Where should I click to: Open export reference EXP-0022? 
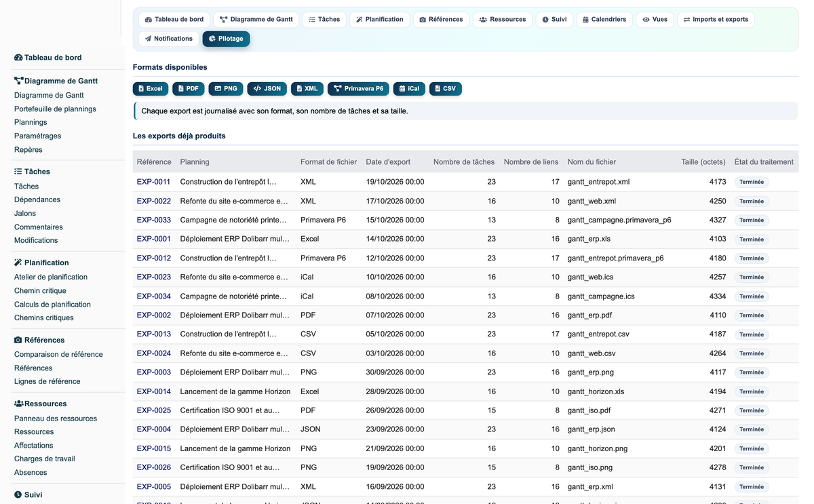point(154,201)
